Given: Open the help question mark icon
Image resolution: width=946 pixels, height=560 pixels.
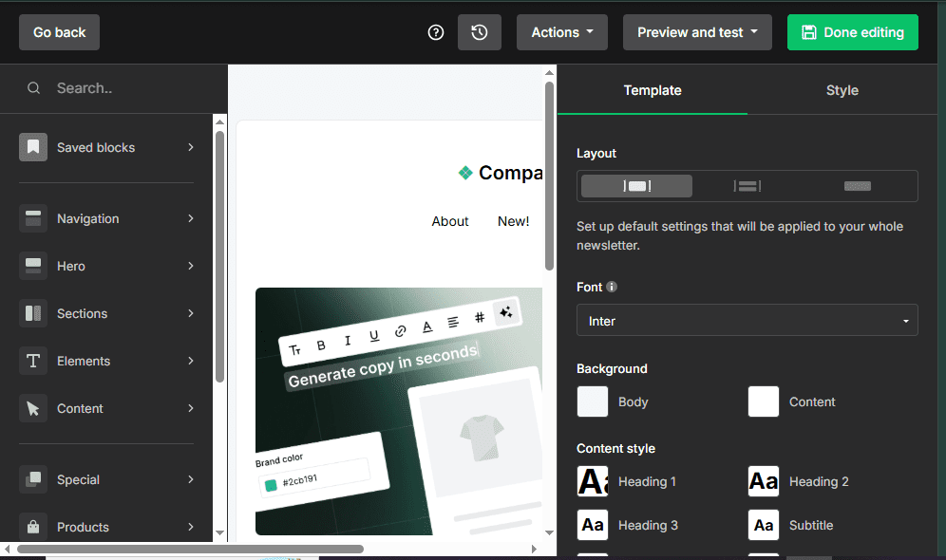Looking at the screenshot, I should (436, 32).
